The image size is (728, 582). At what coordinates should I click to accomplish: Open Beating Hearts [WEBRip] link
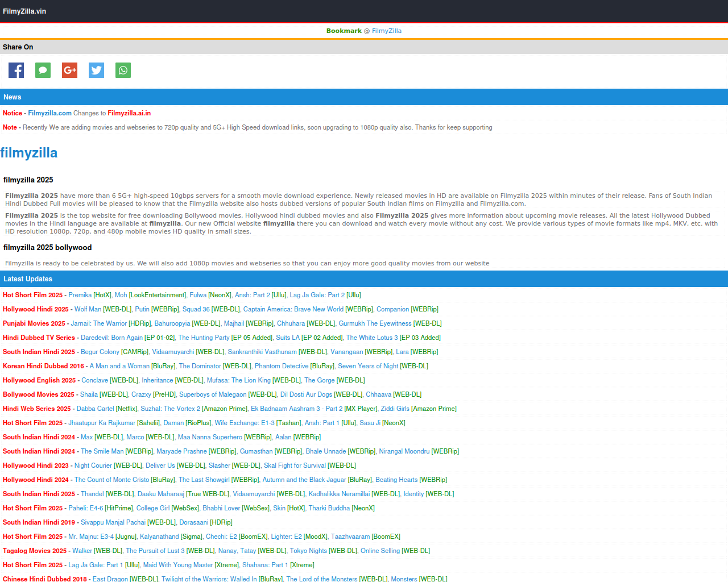tap(411, 480)
